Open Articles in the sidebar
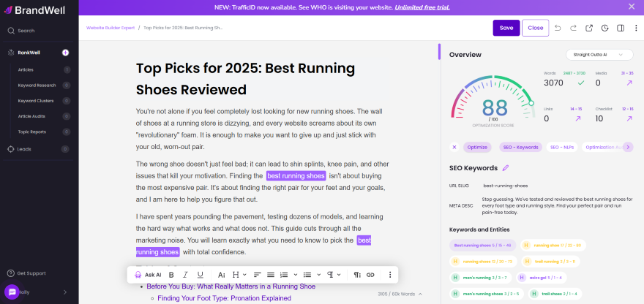Image resolution: width=644 pixels, height=304 pixels. (x=26, y=69)
